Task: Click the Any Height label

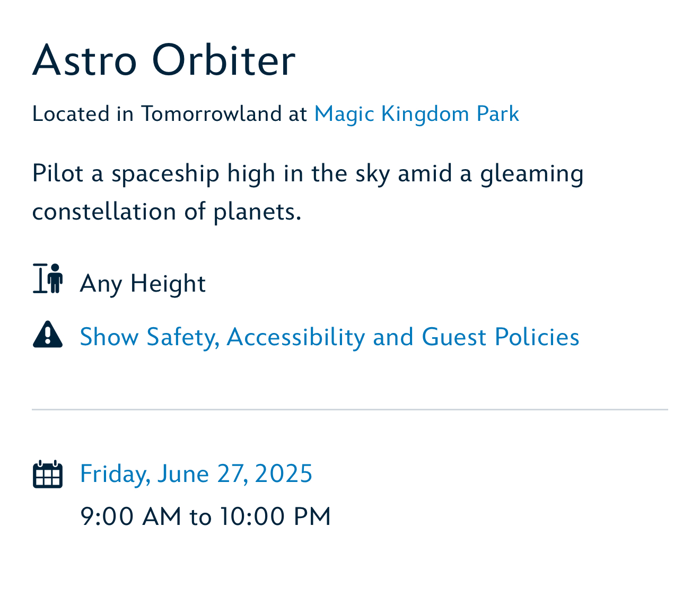Action: point(143,284)
